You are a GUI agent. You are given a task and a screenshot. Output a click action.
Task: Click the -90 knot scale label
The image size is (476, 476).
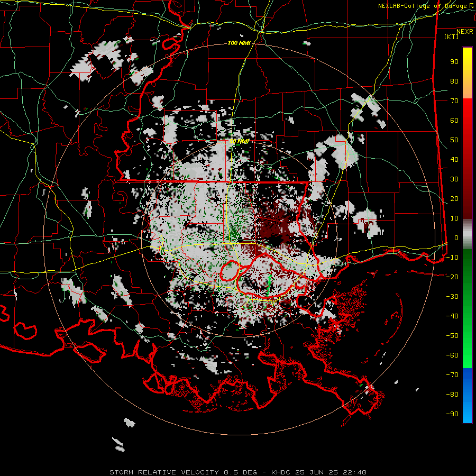452,414
